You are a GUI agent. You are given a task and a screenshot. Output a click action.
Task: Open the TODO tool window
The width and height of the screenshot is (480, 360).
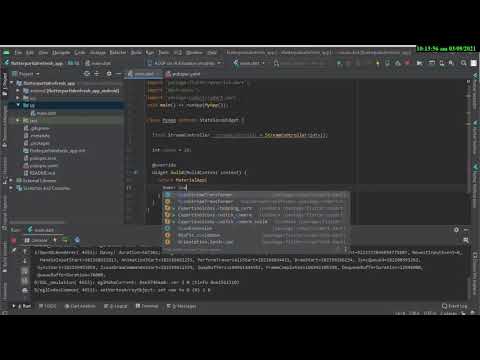(47, 306)
